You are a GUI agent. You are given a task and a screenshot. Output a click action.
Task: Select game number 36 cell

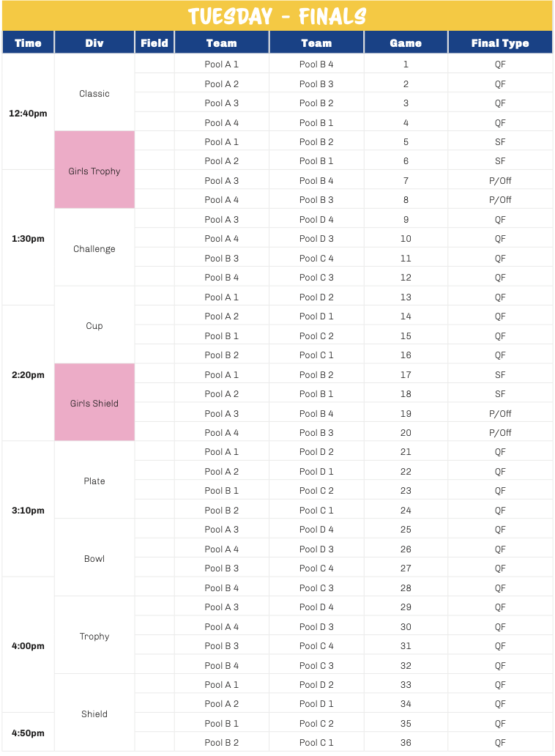[x=406, y=741]
